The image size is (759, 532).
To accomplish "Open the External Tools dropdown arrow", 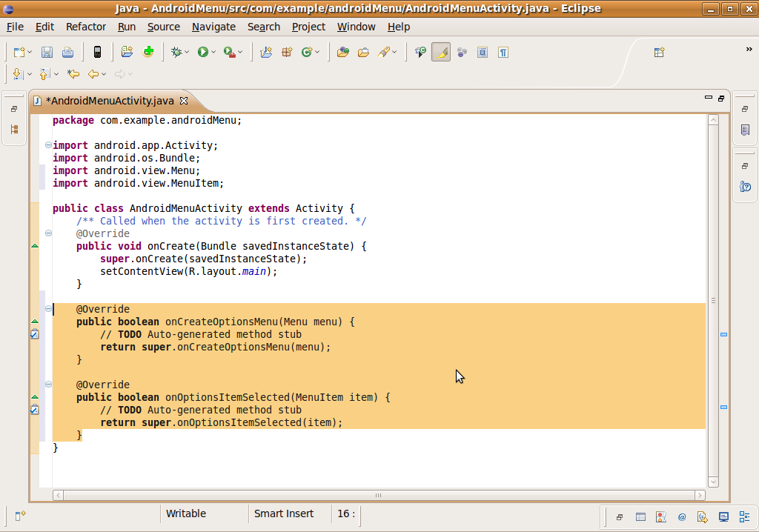I will point(240,53).
